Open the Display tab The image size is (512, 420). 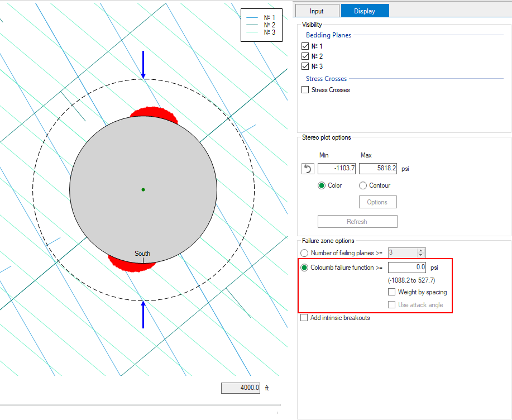[365, 11]
